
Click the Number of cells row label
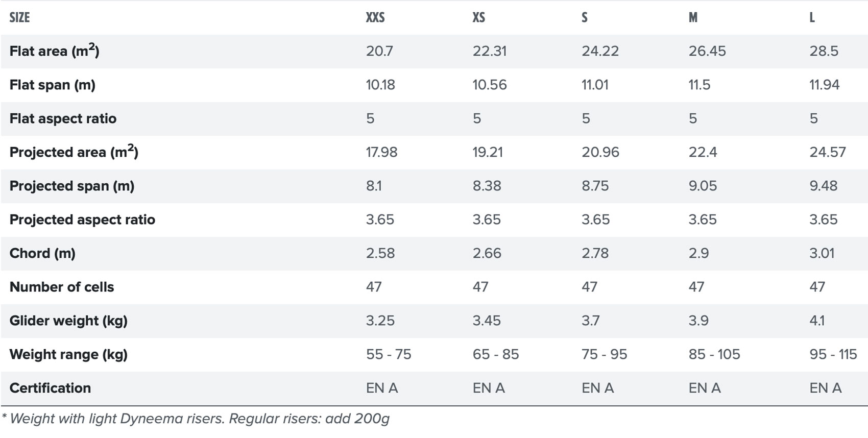tap(62, 287)
